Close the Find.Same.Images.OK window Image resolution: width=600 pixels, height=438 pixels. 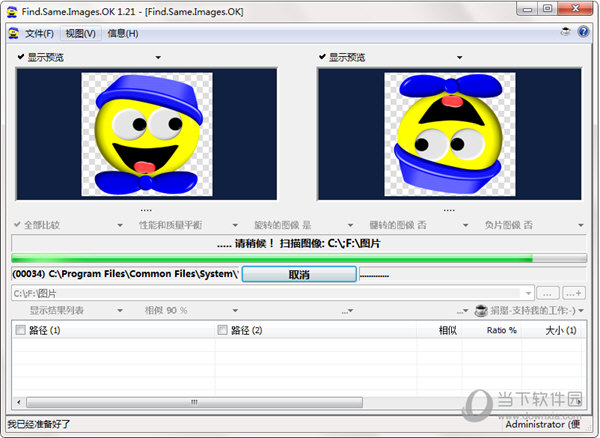575,9
